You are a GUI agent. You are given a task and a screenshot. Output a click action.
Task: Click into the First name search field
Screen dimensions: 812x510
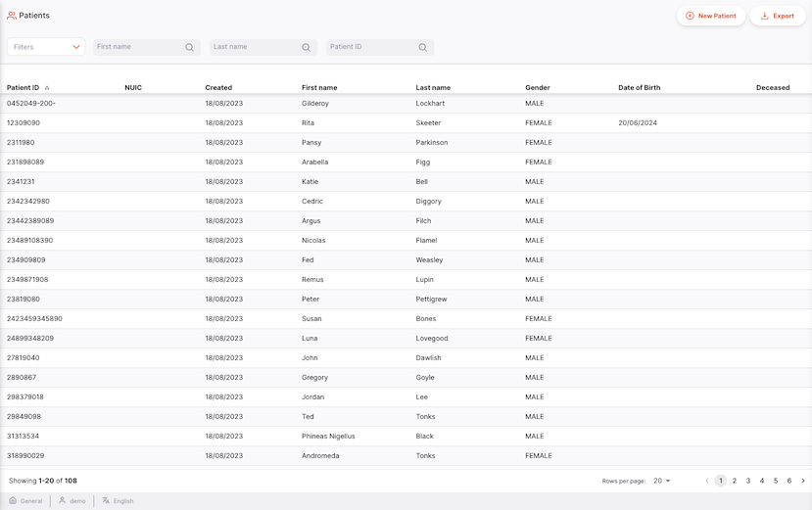[x=137, y=47]
